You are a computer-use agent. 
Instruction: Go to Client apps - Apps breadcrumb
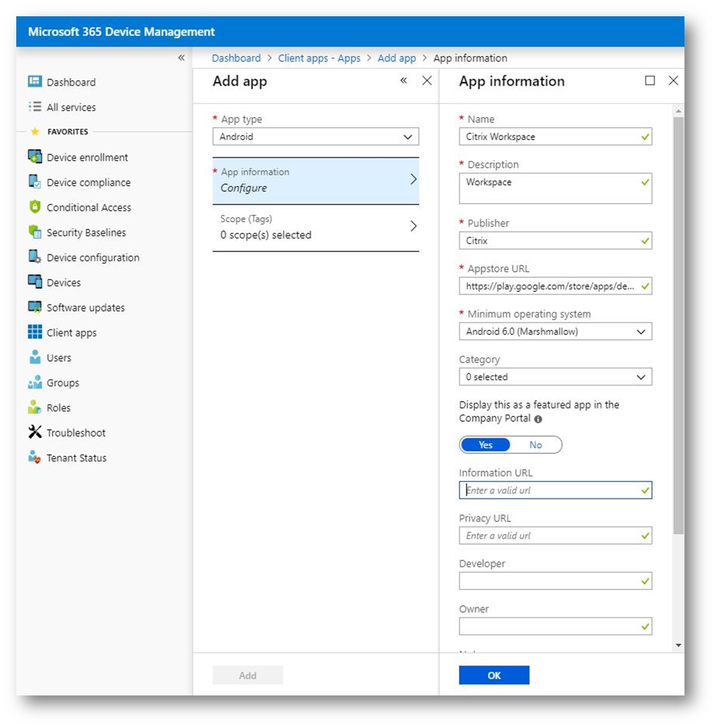coord(319,58)
